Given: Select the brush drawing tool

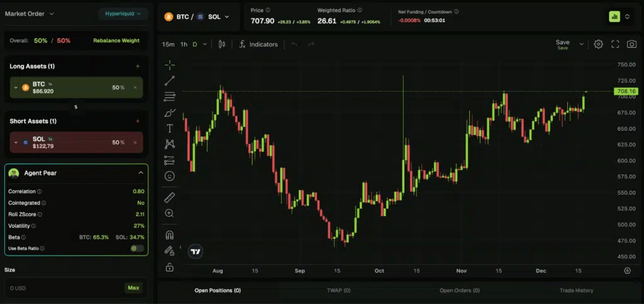Looking at the screenshot, I should tap(169, 113).
